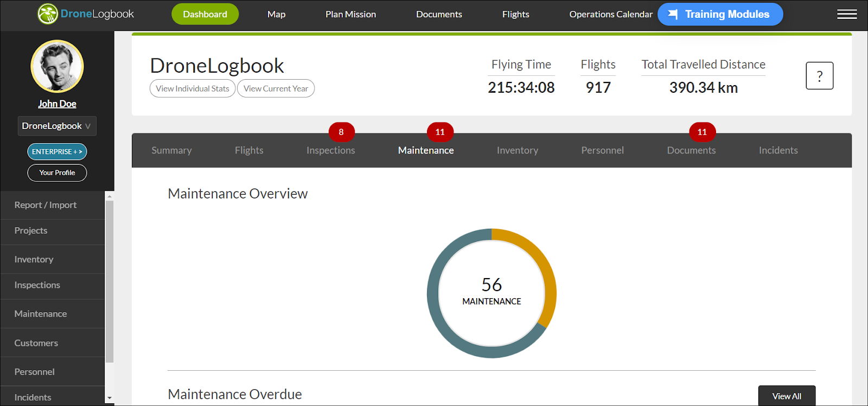Image resolution: width=868 pixels, height=406 pixels.
Task: Open Documents in the top navigation
Action: [x=439, y=14]
